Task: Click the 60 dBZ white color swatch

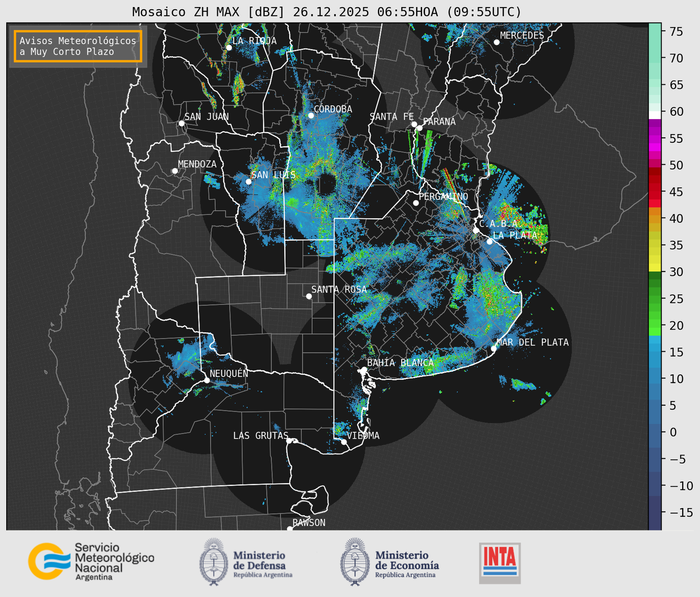Action: pos(655,115)
